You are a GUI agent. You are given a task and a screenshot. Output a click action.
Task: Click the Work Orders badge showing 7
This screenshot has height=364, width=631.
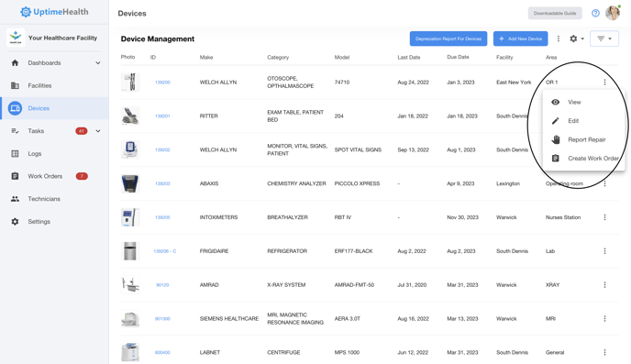(82, 176)
